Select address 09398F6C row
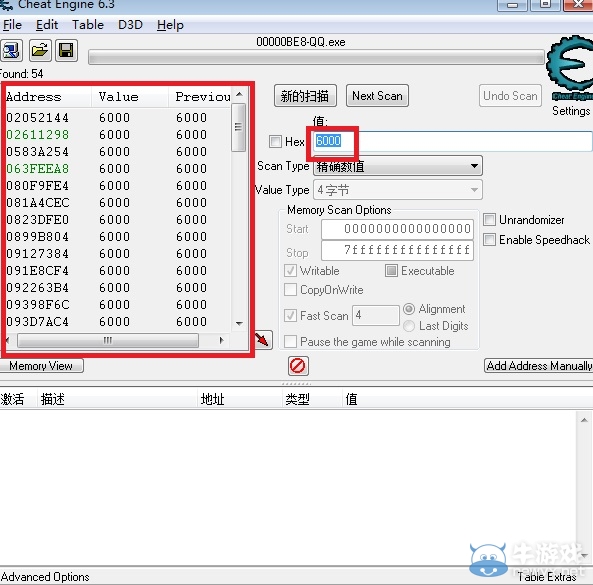The height and width of the screenshot is (585, 593). pyautogui.click(x=117, y=305)
